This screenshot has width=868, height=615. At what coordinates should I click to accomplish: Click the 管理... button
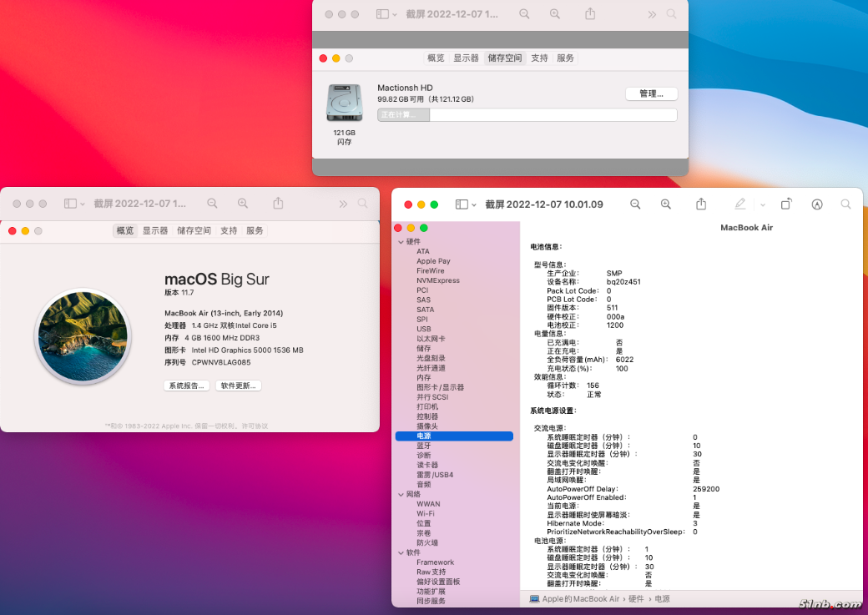[x=652, y=94]
